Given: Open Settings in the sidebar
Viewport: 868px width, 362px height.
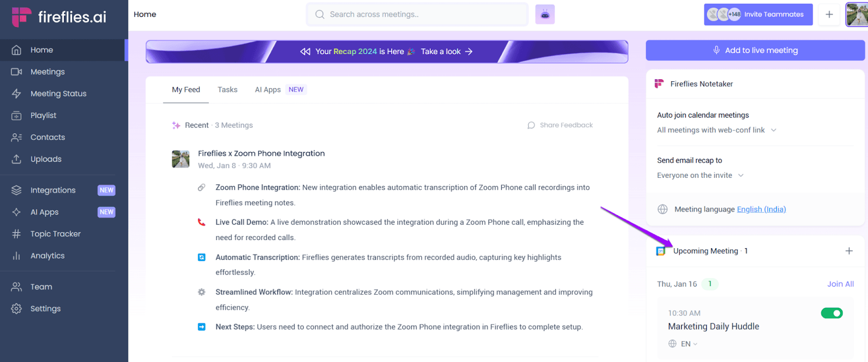Looking at the screenshot, I should (x=63, y=308).
